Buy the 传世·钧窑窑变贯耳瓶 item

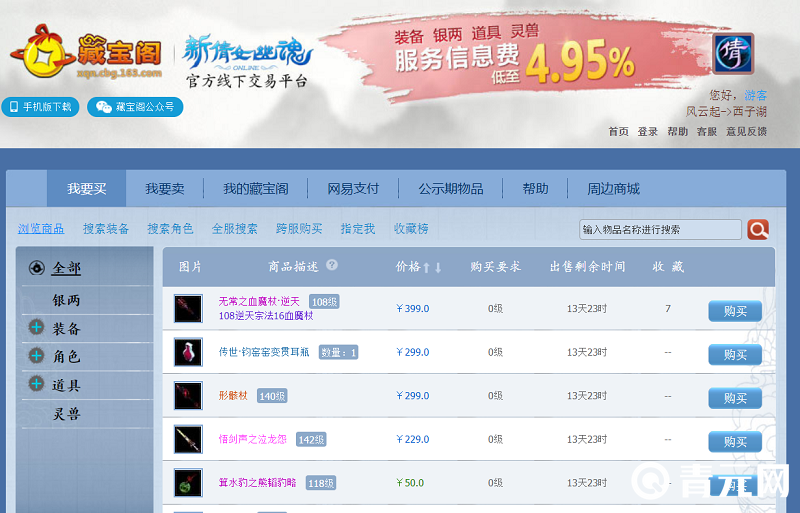(x=735, y=354)
